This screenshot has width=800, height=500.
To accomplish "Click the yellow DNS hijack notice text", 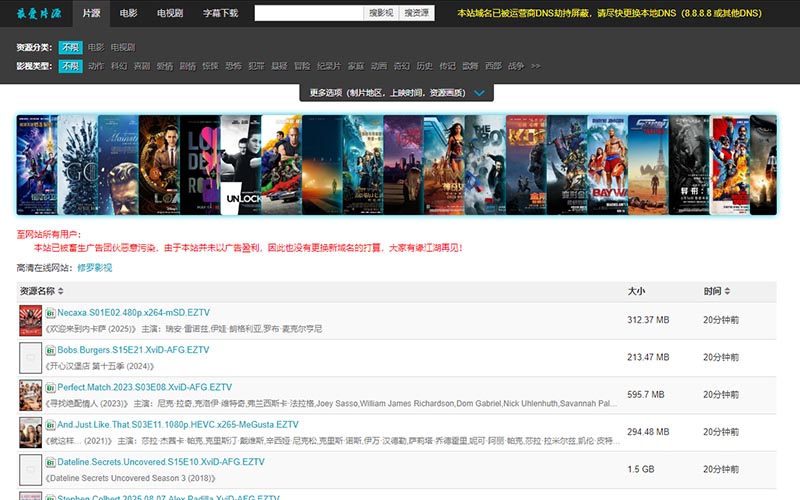I will click(609, 13).
